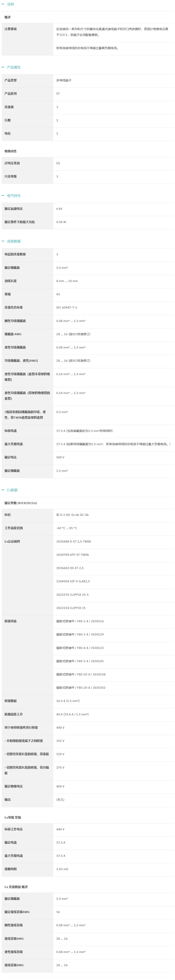This screenshot has width=175, height=980.
Task: Select the 桥接列表 label
Action: (11, 621)
